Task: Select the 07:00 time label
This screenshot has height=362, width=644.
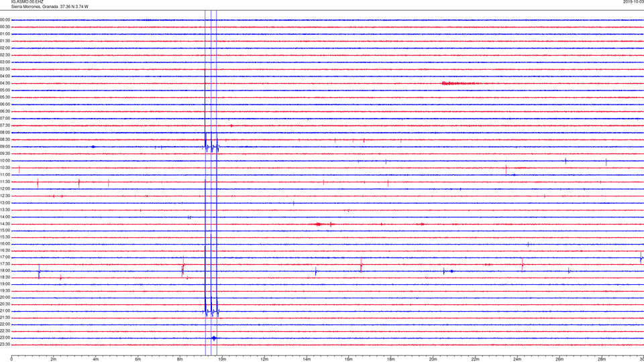Action: tap(5, 118)
